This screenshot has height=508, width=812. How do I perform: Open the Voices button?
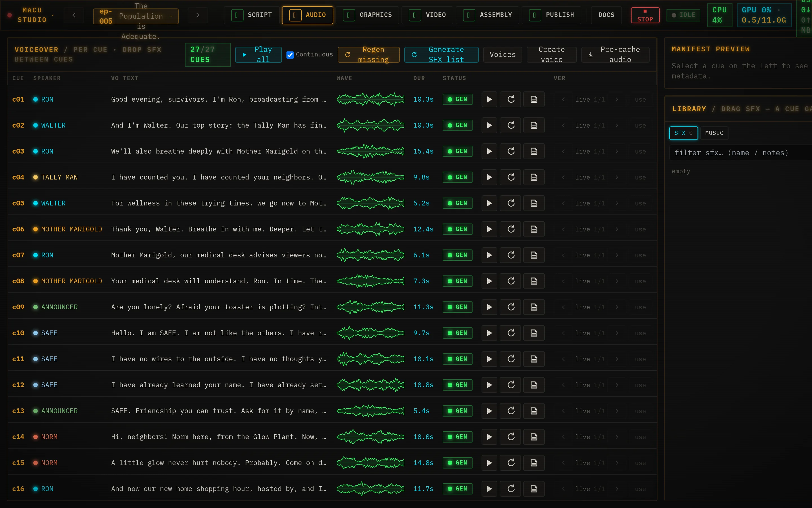[x=502, y=54]
